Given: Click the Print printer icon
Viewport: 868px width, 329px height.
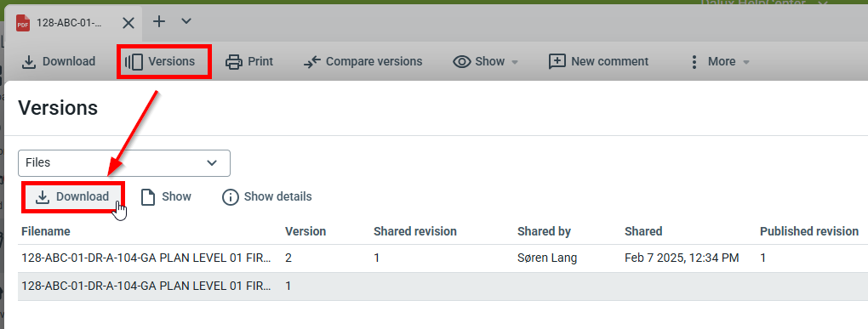Looking at the screenshot, I should [234, 61].
